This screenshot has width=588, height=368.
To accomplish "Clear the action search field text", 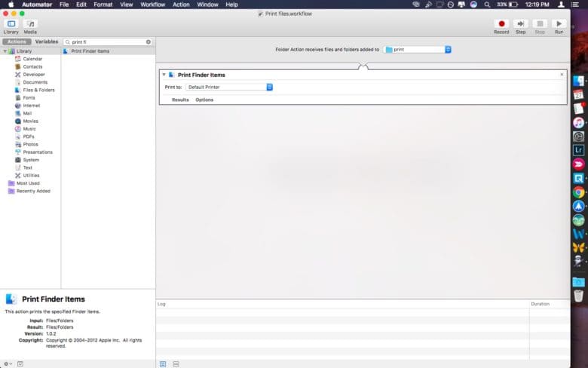I will click(148, 42).
